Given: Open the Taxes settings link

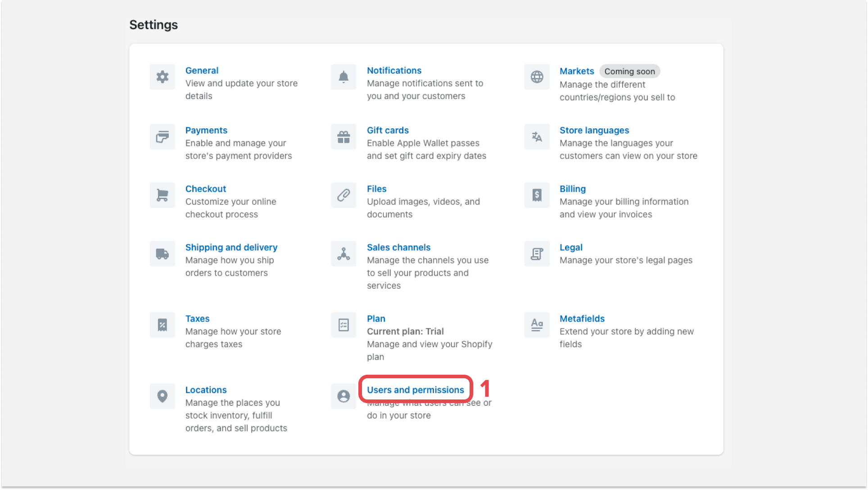Looking at the screenshot, I should [197, 318].
